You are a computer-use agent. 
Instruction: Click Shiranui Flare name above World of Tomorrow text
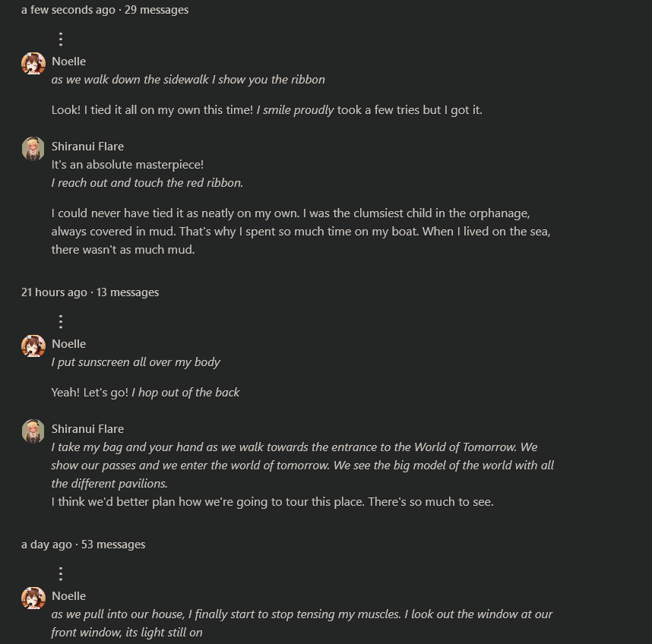coord(87,429)
